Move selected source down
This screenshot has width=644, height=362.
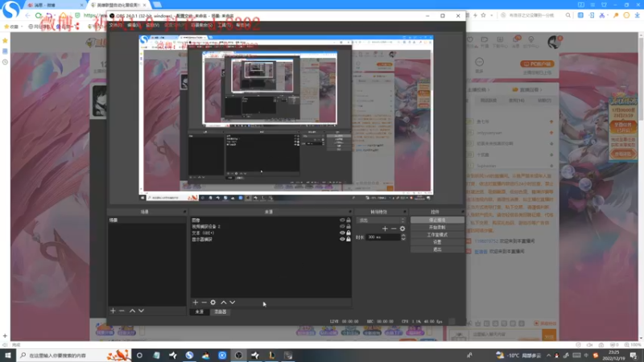coord(233,302)
